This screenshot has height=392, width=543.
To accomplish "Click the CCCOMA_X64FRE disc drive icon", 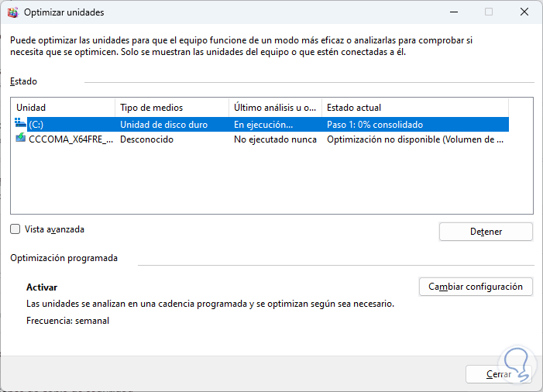I will [x=20, y=139].
